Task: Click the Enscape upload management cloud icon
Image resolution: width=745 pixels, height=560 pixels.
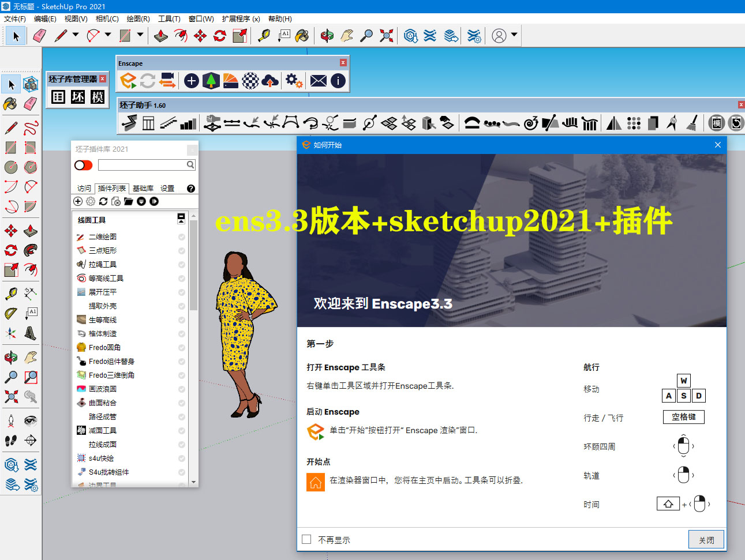Action: click(270, 81)
